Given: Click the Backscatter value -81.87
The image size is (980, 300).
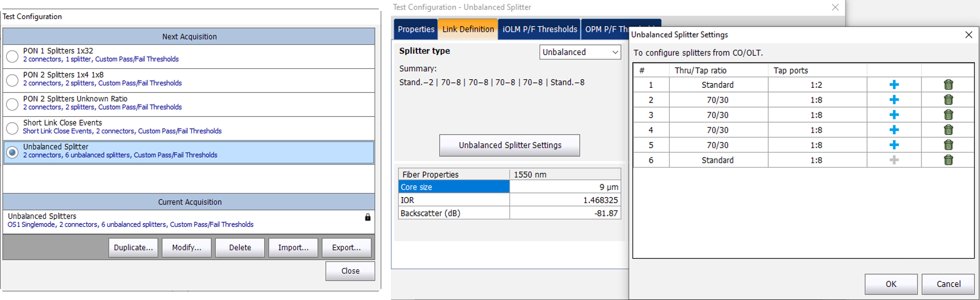Looking at the screenshot, I should pyautogui.click(x=565, y=213).
